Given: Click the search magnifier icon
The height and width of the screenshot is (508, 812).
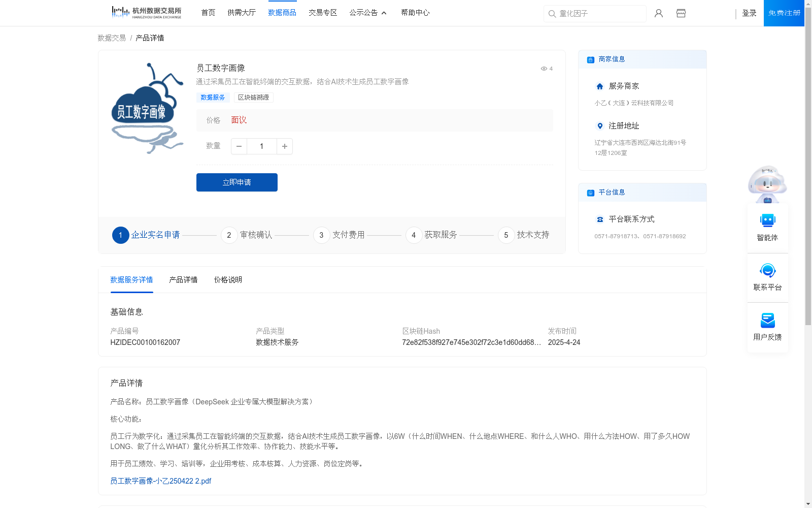Looking at the screenshot, I should tap(552, 14).
